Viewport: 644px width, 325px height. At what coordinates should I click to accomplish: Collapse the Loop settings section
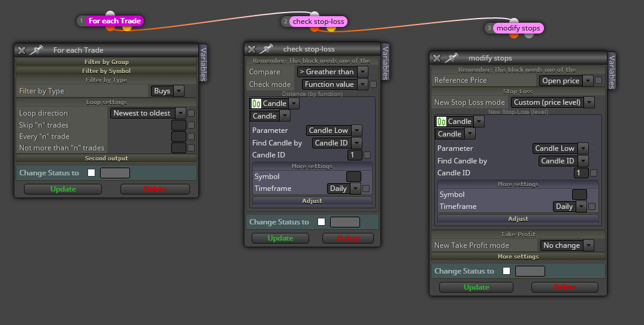coord(107,102)
